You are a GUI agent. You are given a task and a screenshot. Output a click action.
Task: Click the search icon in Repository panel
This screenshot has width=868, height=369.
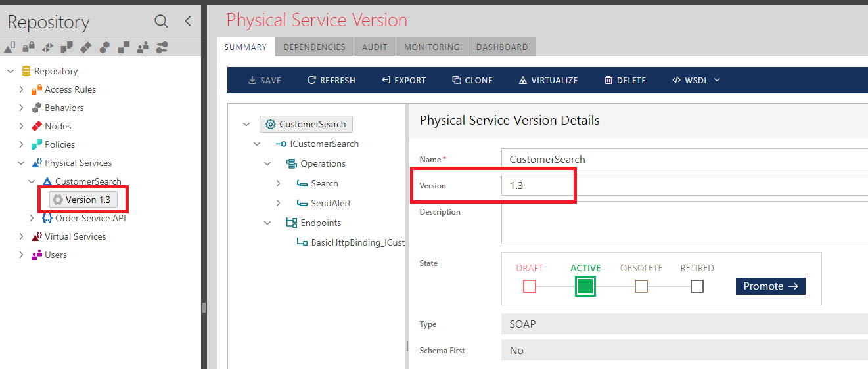pos(161,21)
